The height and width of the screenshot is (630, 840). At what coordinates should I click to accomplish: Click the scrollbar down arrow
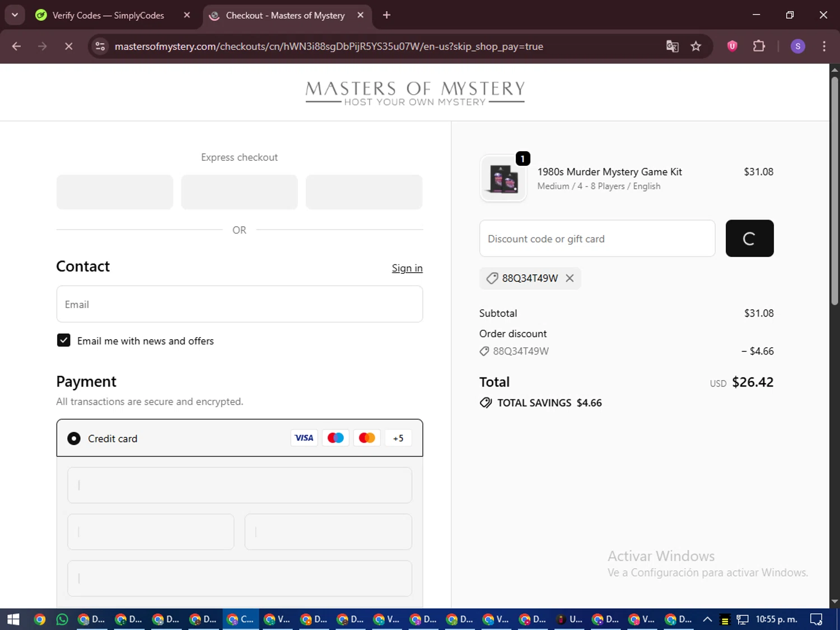834,601
